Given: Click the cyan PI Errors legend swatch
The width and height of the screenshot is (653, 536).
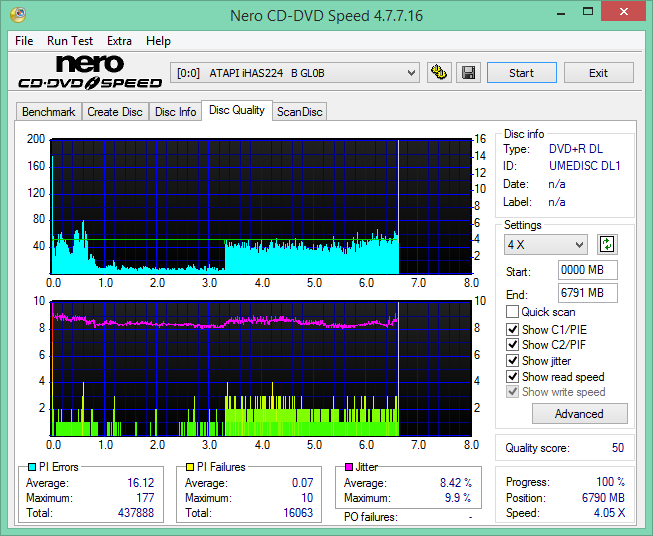Looking at the screenshot, I should click(x=32, y=467).
